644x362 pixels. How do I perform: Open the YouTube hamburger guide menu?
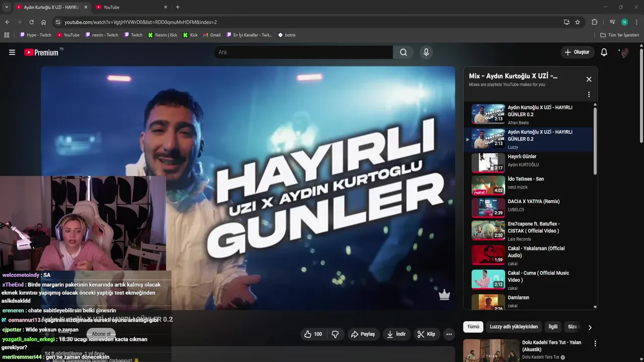[x=12, y=52]
